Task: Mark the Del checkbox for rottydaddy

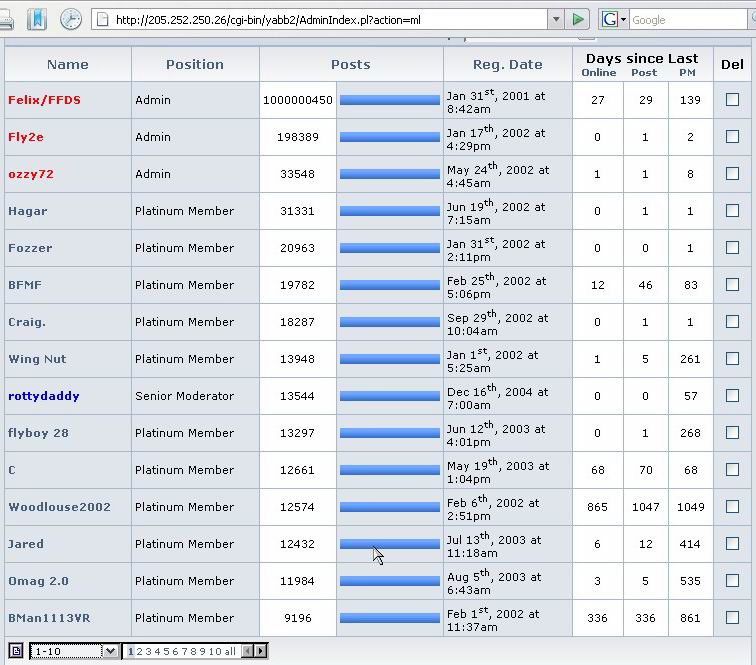Action: pyautogui.click(x=732, y=396)
